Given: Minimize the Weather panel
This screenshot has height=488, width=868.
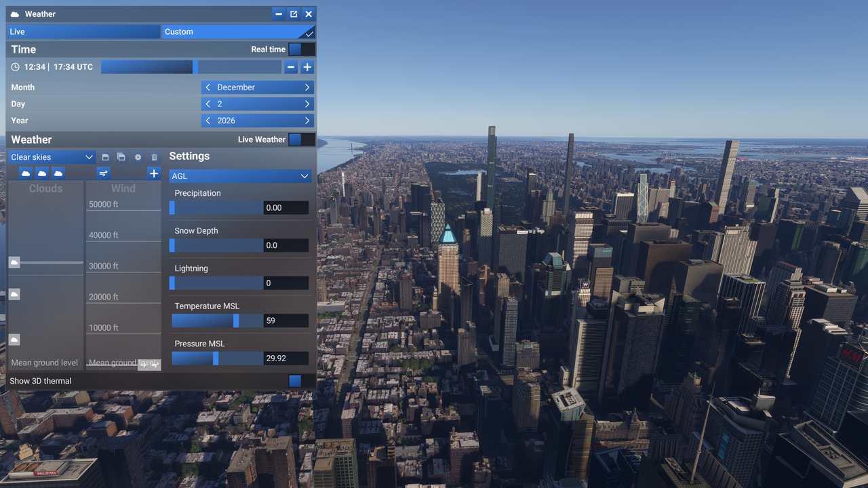Looking at the screenshot, I should [x=279, y=14].
